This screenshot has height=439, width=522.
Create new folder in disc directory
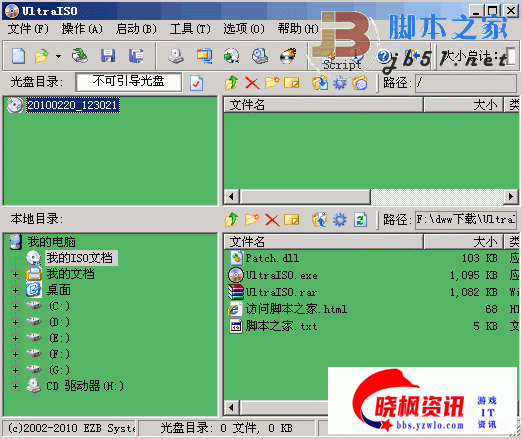pyautogui.click(x=272, y=83)
